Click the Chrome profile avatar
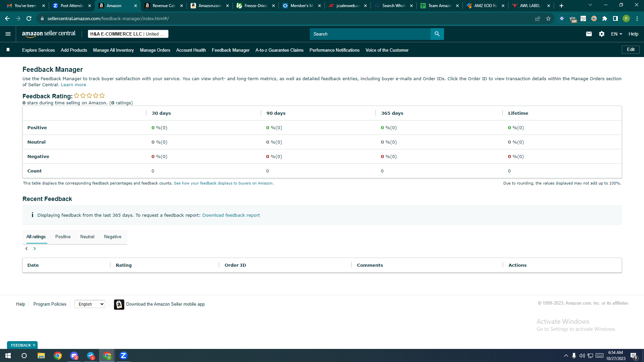The height and width of the screenshot is (362, 644). coord(626,18)
